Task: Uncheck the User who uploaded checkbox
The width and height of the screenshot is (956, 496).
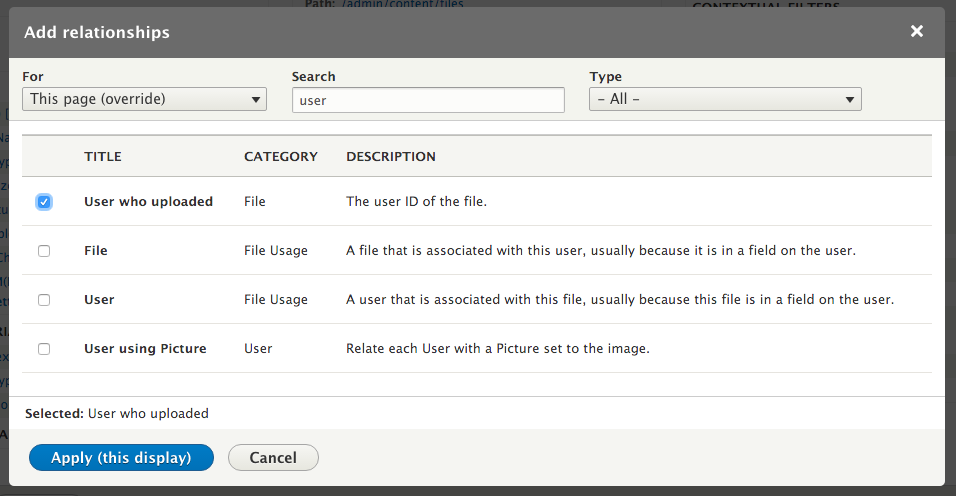Action: [44, 202]
